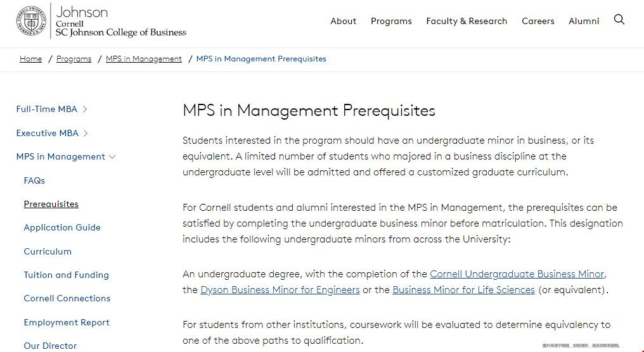Open the search magnifier icon
The height and width of the screenshot is (352, 644).
coord(619,20)
